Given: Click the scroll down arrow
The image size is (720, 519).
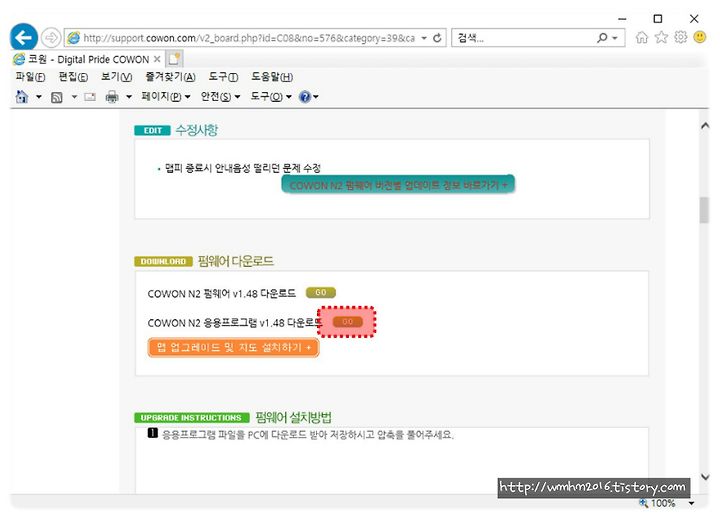Looking at the screenshot, I should 705,477.
